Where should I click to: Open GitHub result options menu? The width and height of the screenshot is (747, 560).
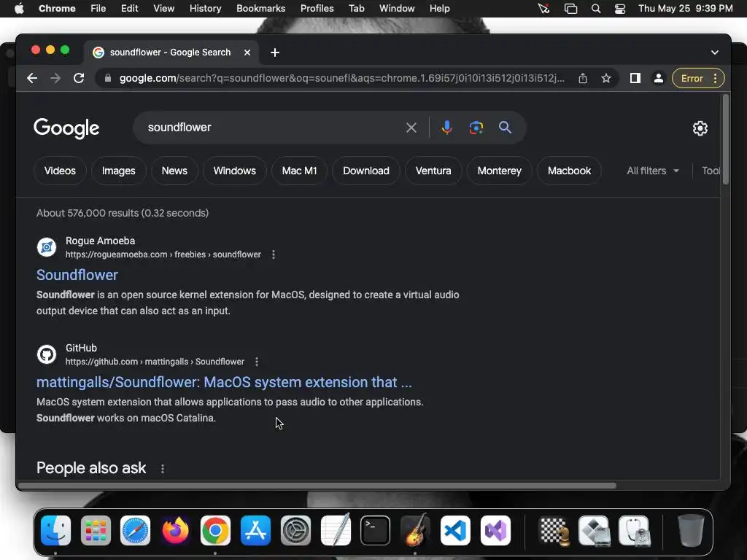257,362
